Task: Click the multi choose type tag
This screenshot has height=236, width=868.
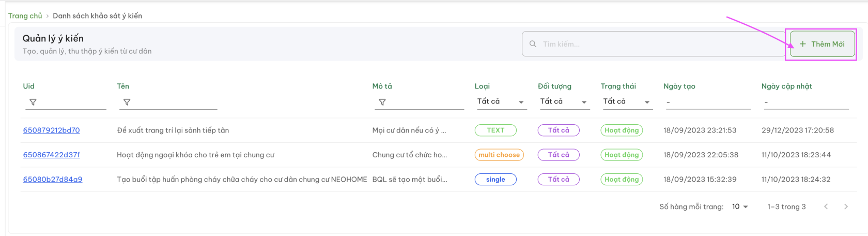Action: pyautogui.click(x=499, y=155)
